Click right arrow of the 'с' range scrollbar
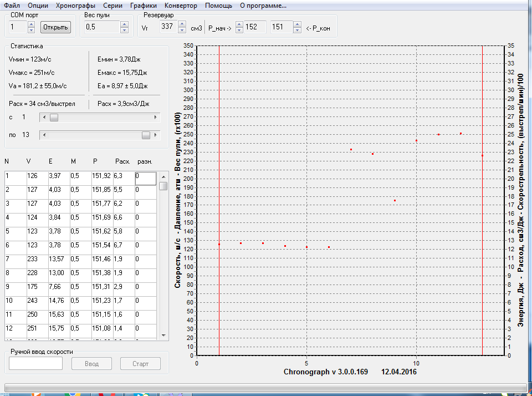532x396 pixels. (x=156, y=118)
